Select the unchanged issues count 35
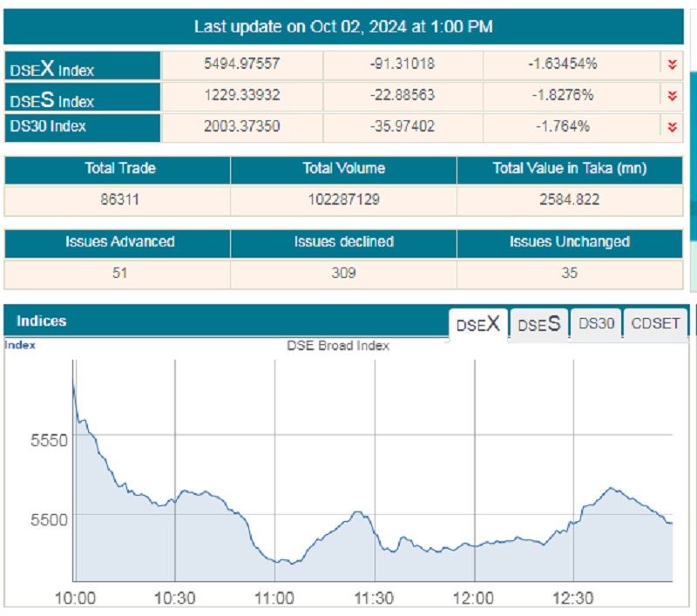 pyautogui.click(x=570, y=273)
